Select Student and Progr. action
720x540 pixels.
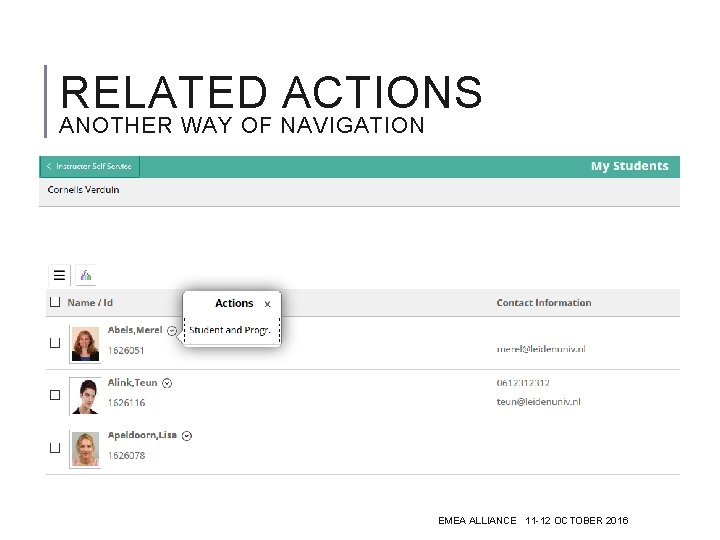coord(230,330)
